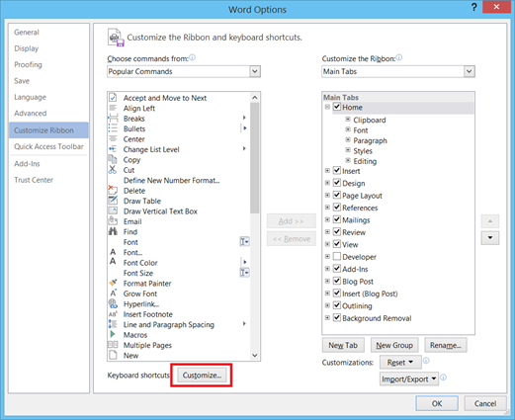Uncheck the Design tab checkbox
The width and height of the screenshot is (515, 420).
[337, 183]
